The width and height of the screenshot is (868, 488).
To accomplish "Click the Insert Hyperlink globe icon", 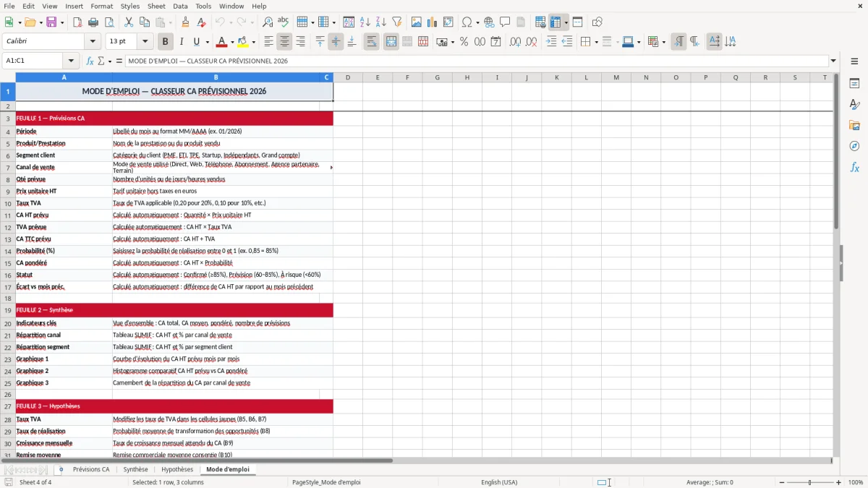I will (x=489, y=22).
